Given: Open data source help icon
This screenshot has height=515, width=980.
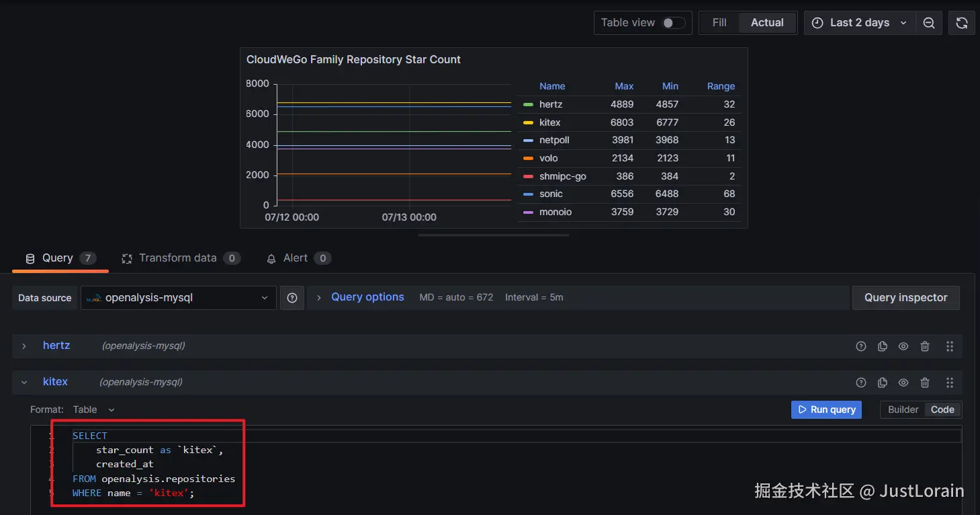Looking at the screenshot, I should (x=292, y=298).
